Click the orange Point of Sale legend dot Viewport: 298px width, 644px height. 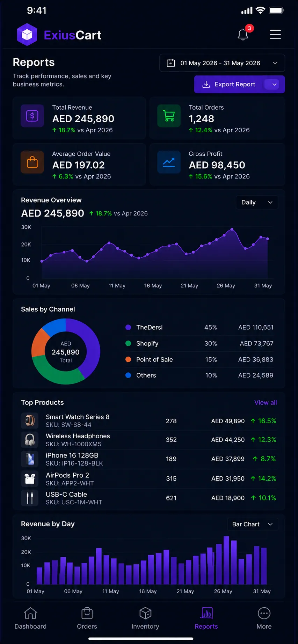[128, 359]
